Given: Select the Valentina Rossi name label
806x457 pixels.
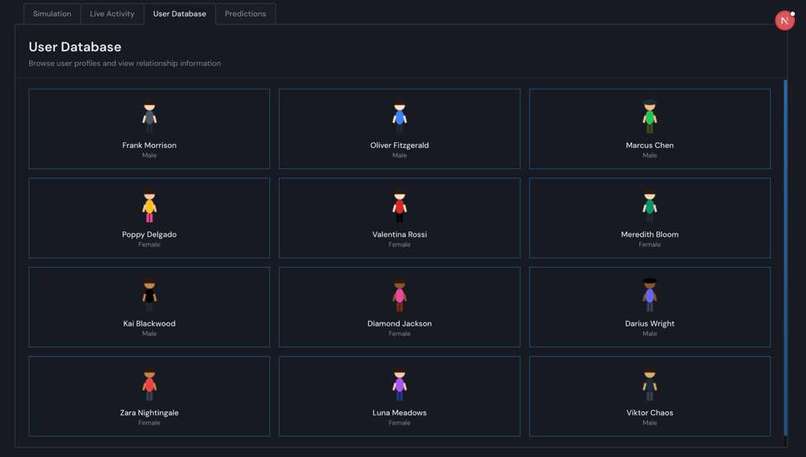Looking at the screenshot, I should tap(399, 234).
